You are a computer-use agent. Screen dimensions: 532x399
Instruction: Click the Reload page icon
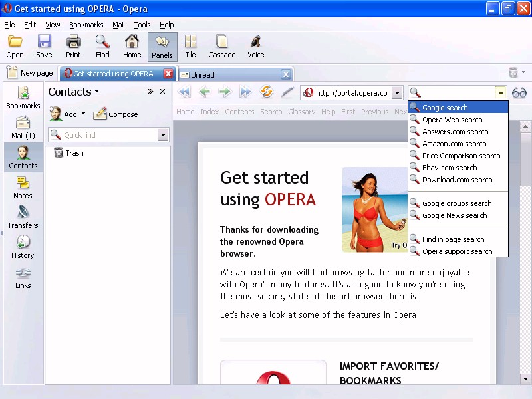coord(267,92)
